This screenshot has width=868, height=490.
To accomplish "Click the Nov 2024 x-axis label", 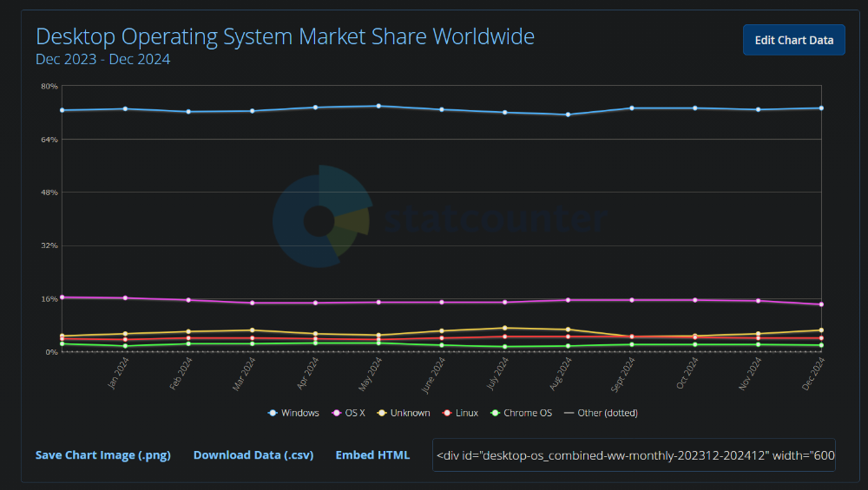I will 751,373.
